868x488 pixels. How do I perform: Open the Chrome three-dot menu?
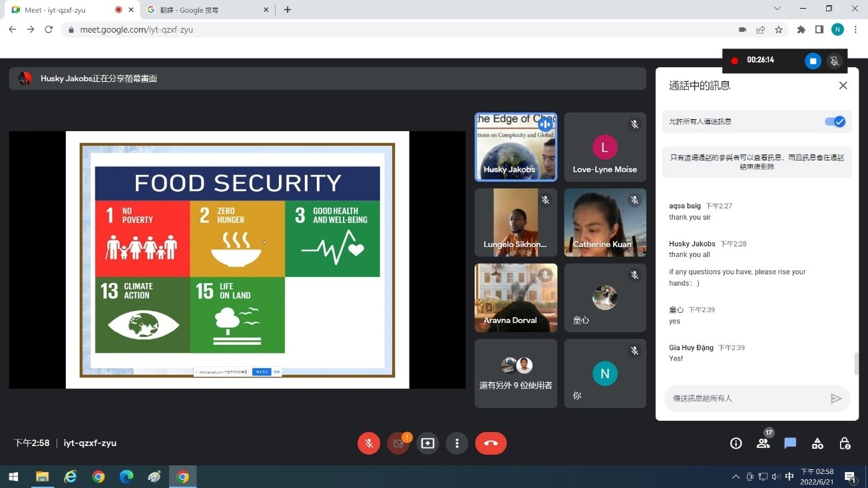point(855,29)
